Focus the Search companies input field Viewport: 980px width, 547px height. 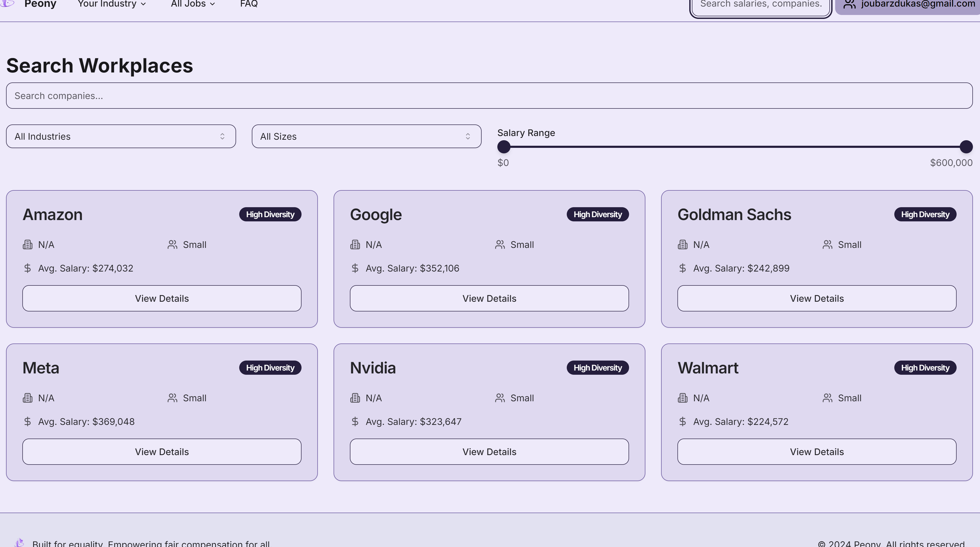click(x=489, y=96)
